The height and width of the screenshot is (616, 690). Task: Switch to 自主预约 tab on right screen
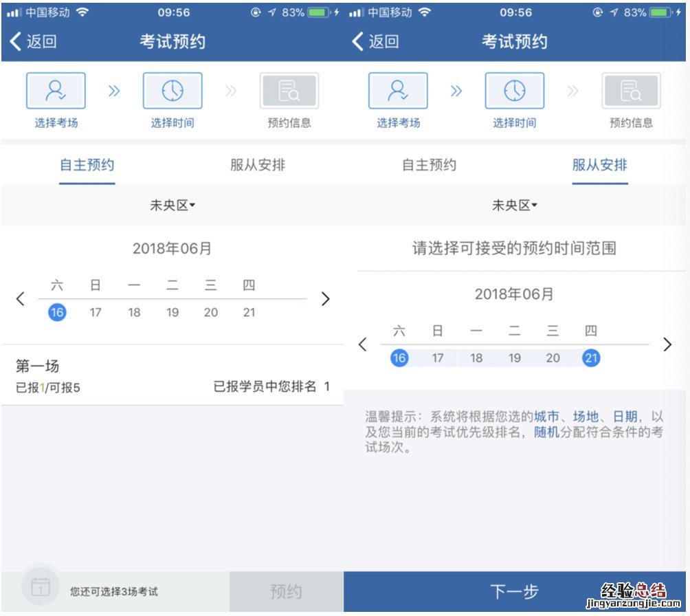429,165
